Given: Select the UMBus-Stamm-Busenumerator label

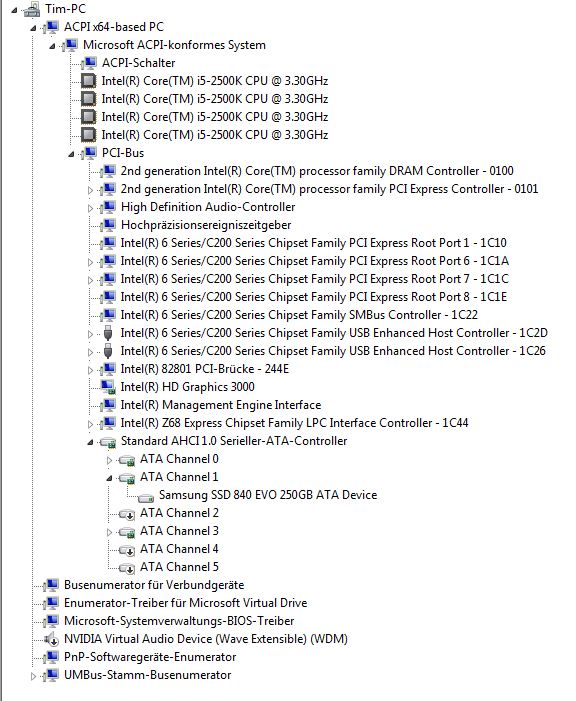Looking at the screenshot, I should point(148,675).
